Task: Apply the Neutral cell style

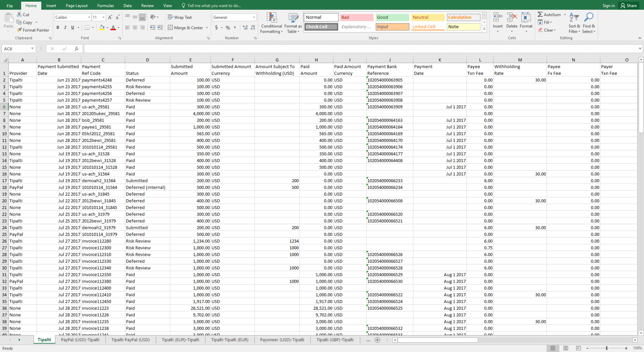Action: click(x=428, y=17)
